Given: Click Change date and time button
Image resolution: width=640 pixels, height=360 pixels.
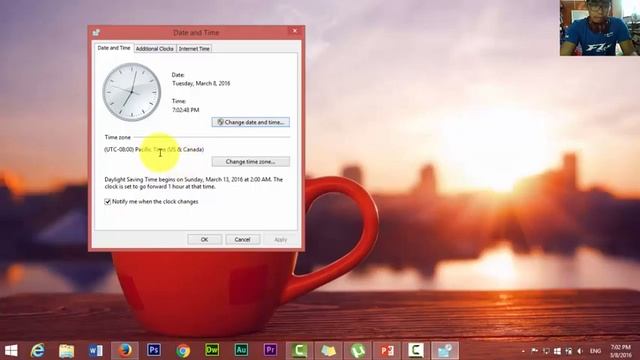Looking at the screenshot, I should tap(251, 122).
